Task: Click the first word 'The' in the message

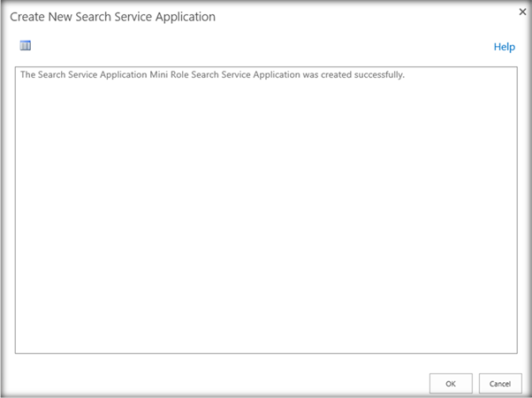Action: (x=28, y=75)
